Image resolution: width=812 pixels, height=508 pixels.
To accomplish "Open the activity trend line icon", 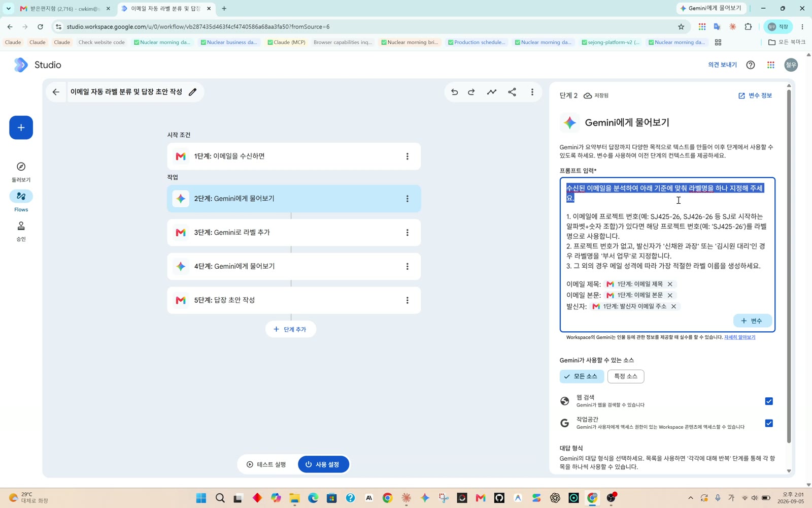I will (492, 92).
